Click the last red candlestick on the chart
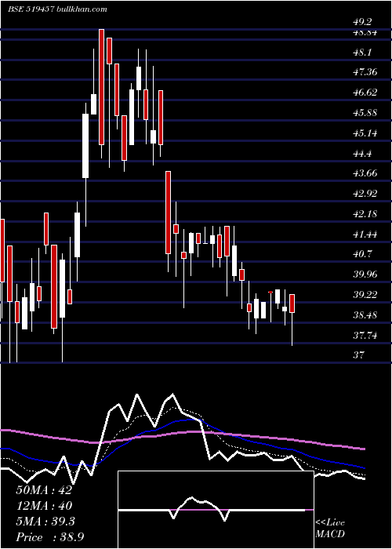Viewport: 392px width, 549px height. (292, 304)
